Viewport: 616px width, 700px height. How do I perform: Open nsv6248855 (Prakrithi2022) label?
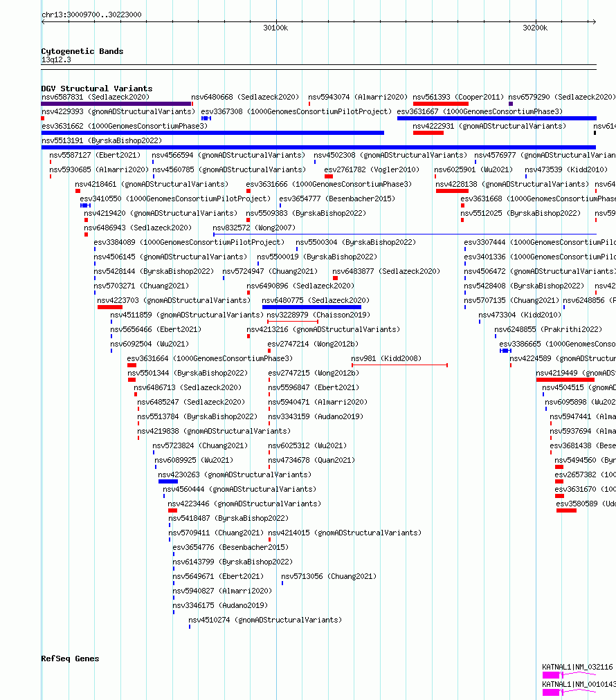click(548, 329)
